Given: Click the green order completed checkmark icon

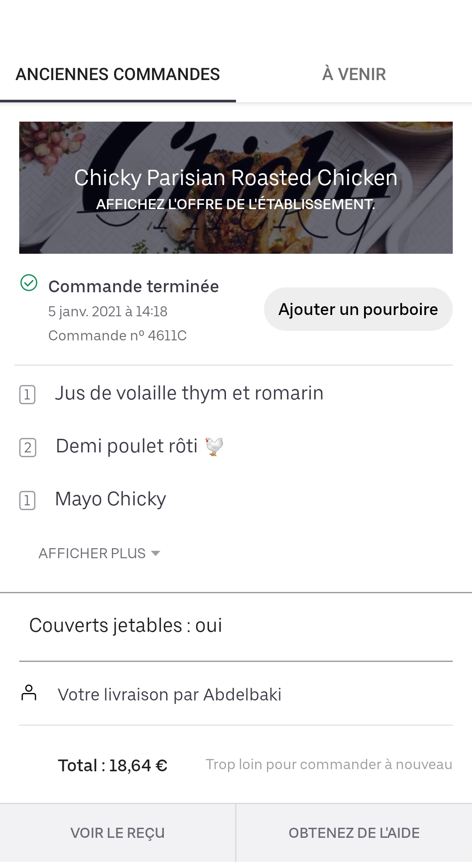Looking at the screenshot, I should coord(29,283).
